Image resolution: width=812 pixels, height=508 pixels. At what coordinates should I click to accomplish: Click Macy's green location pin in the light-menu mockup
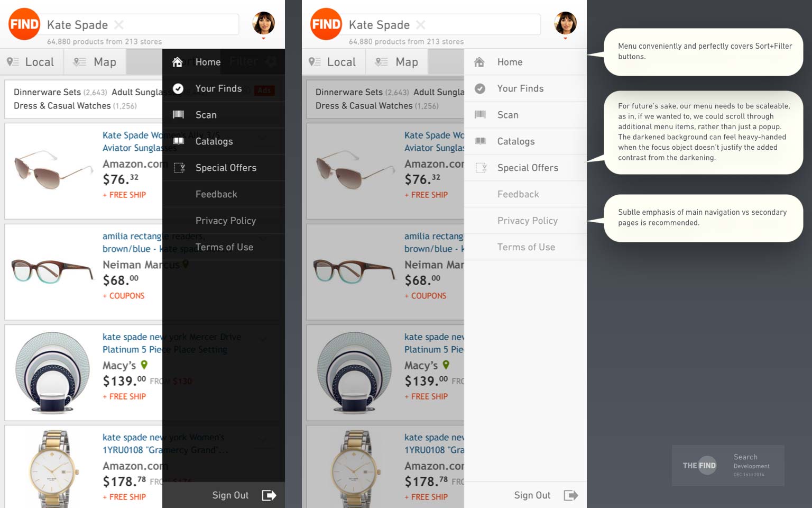point(446,365)
